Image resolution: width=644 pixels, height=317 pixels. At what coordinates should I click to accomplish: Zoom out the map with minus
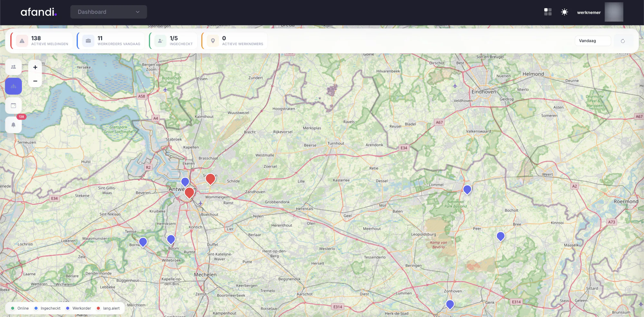coord(35,81)
